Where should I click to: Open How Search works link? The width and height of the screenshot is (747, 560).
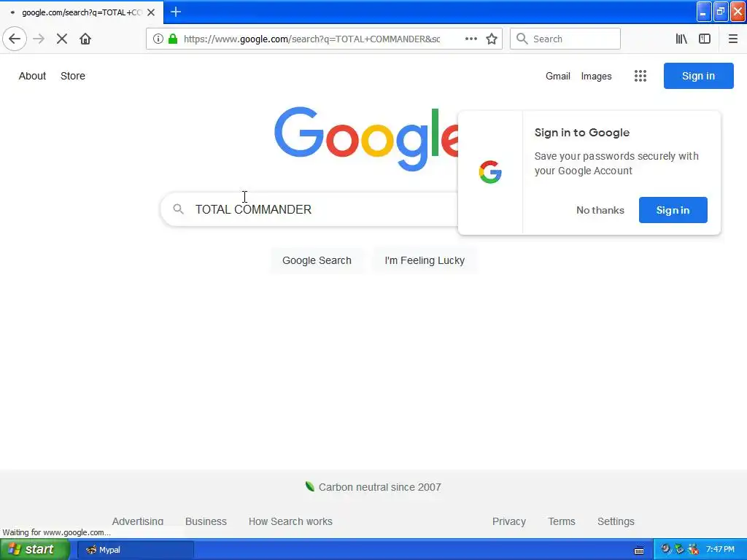[290, 521]
